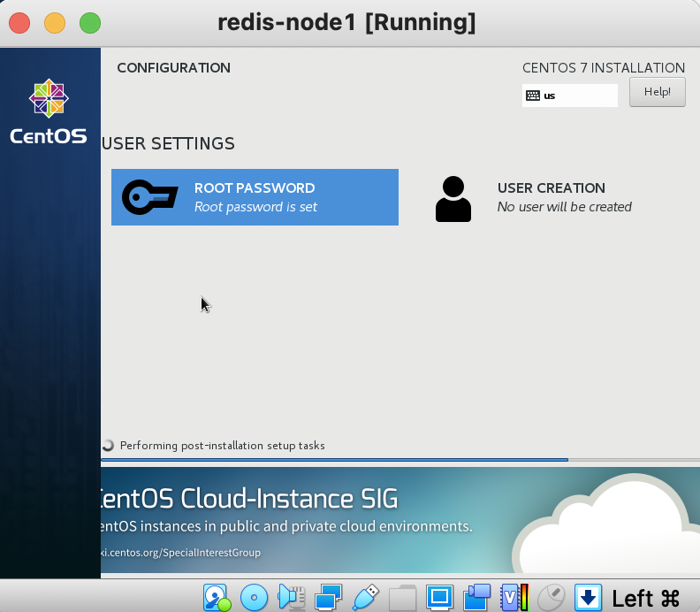
Task: Click 'No user will be created' text
Action: [x=564, y=207]
